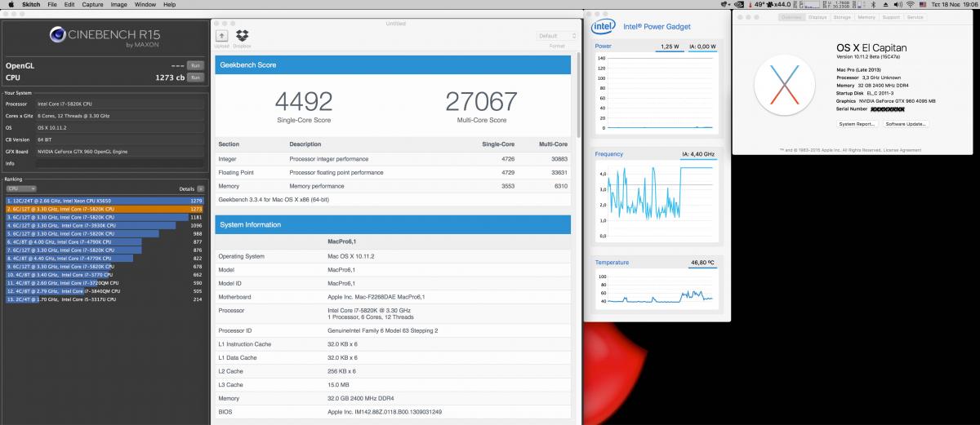The image size is (980, 425).
Task: Click the System Report button
Action: [857, 124]
